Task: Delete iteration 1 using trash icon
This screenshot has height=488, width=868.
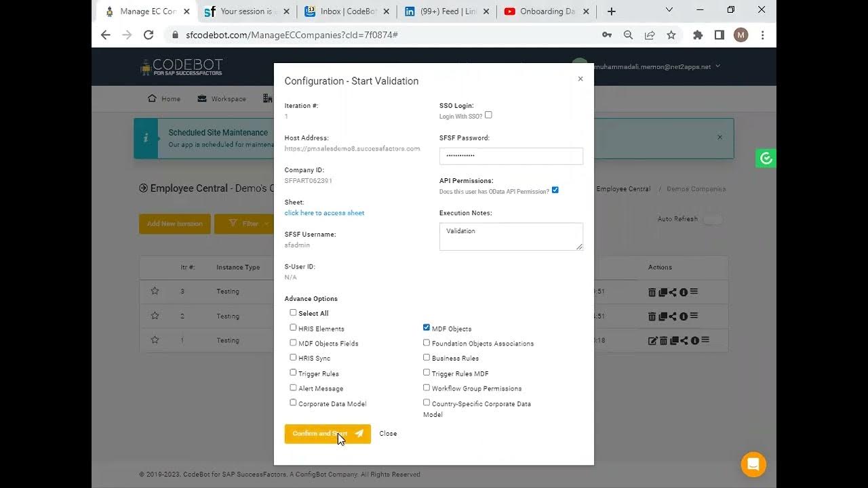Action: pos(663,341)
